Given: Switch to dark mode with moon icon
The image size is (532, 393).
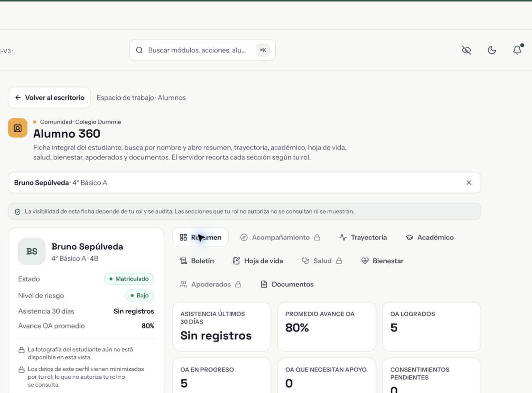Looking at the screenshot, I should (x=492, y=50).
